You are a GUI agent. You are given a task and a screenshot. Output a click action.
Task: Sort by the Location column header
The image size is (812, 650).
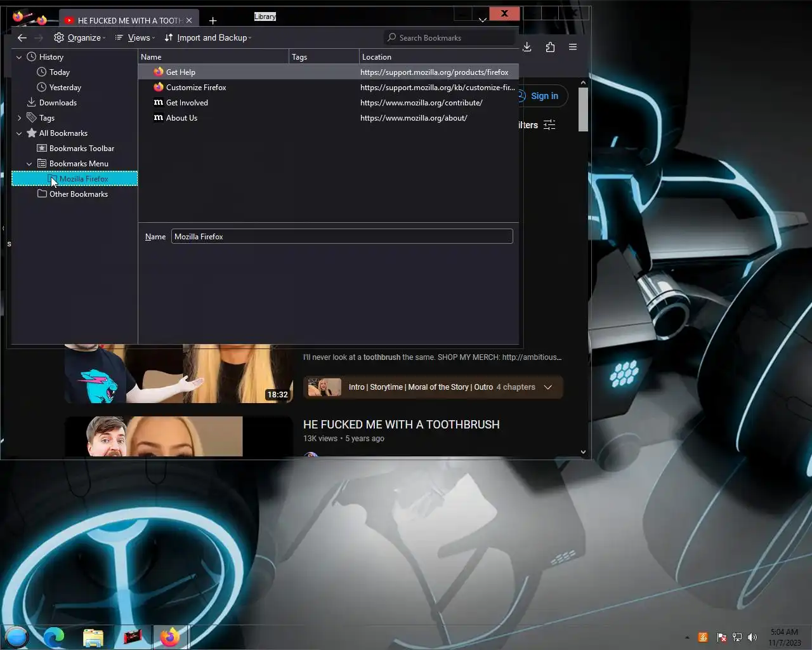point(439,57)
